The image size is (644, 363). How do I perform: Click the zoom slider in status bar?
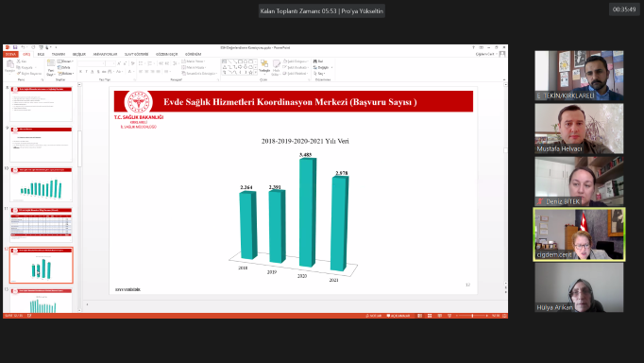coord(472,316)
